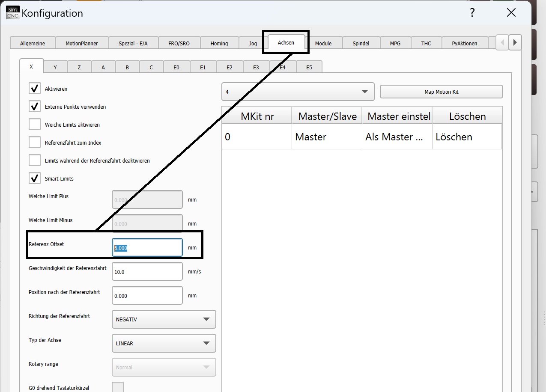Click the help question mark icon

(x=472, y=13)
